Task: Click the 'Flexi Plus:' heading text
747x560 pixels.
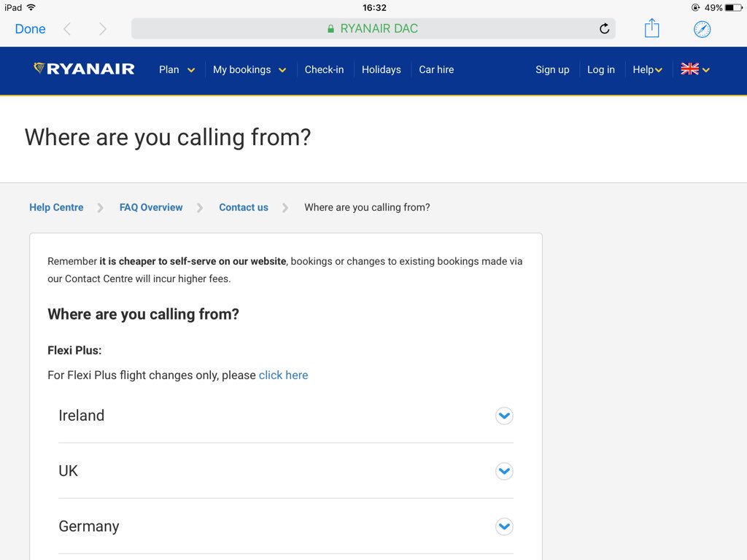Action: coord(74,351)
